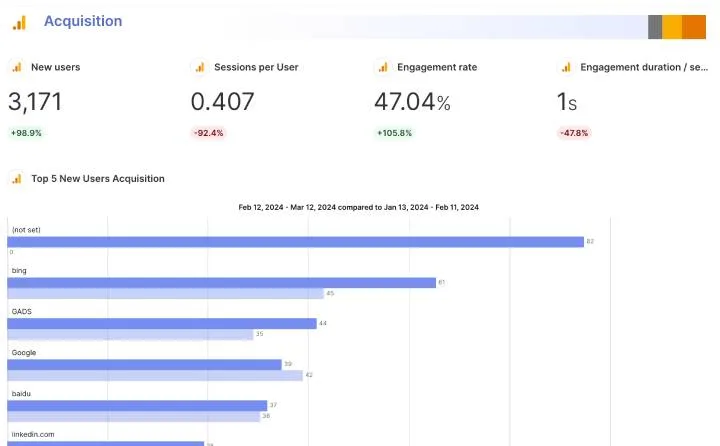
Task: Click the bing previous period light bar
Action: click(166, 294)
